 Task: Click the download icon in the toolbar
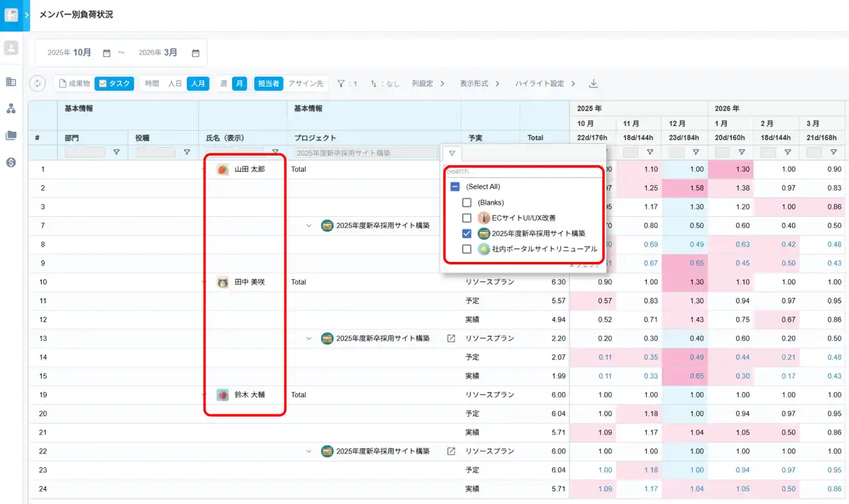click(x=594, y=84)
